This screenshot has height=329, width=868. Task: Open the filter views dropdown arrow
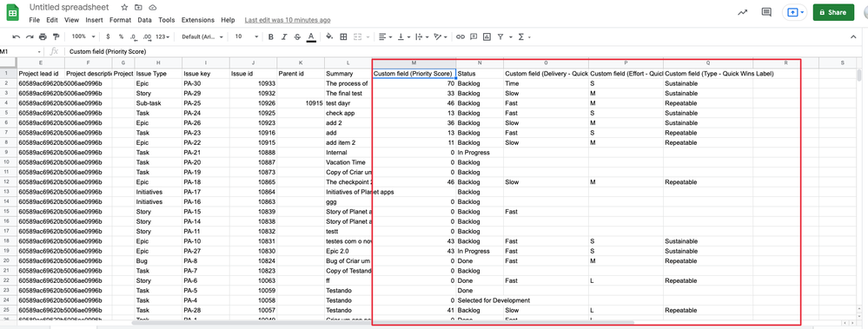click(x=510, y=37)
